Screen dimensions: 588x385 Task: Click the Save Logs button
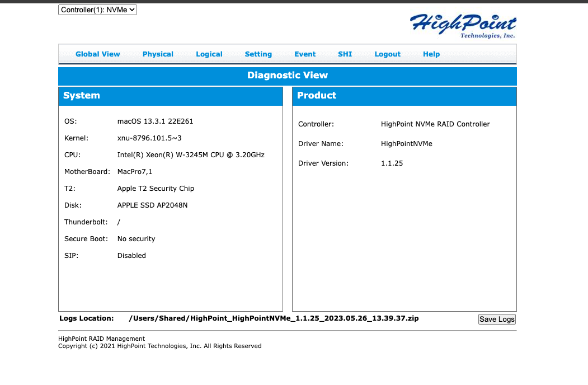[497, 320]
